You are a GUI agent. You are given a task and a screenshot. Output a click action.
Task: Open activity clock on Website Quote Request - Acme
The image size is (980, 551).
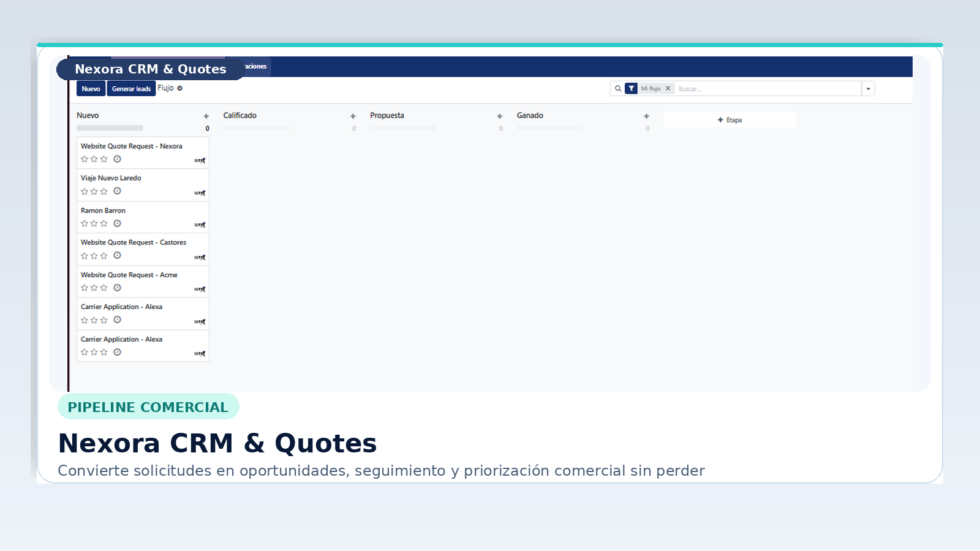tap(117, 288)
